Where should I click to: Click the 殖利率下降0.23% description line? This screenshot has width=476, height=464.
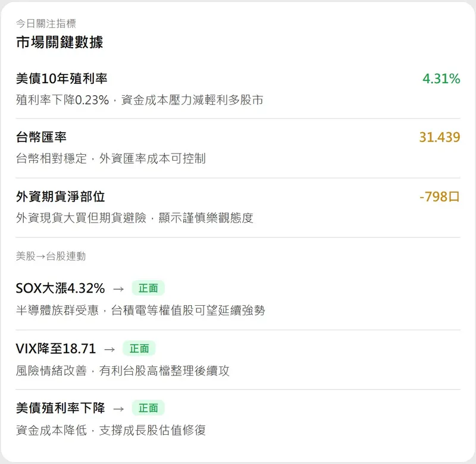point(139,100)
